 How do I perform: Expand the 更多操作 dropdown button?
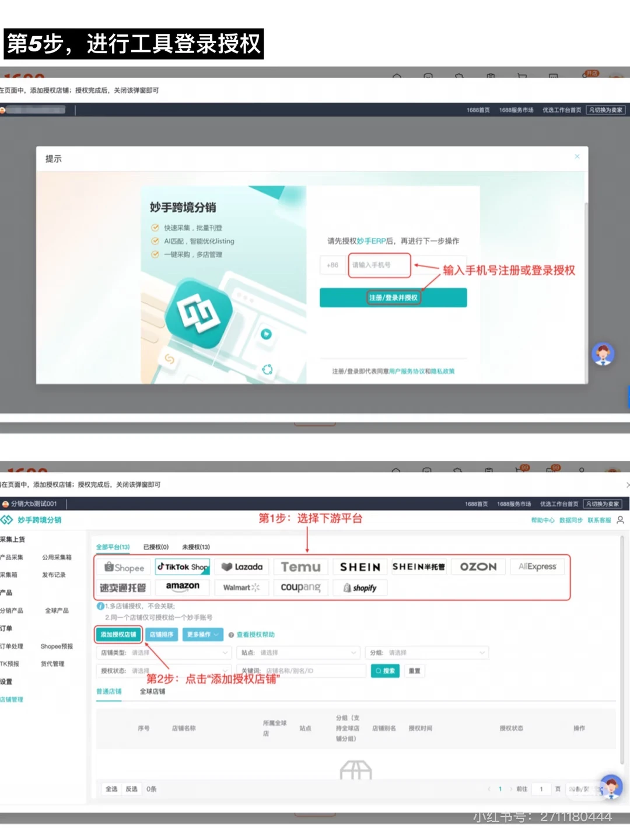202,635
